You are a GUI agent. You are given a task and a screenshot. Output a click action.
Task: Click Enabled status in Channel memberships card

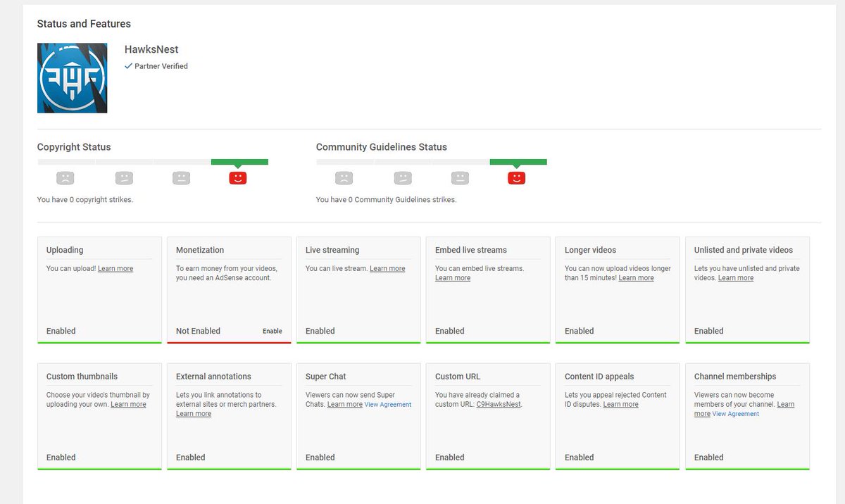pyautogui.click(x=709, y=458)
